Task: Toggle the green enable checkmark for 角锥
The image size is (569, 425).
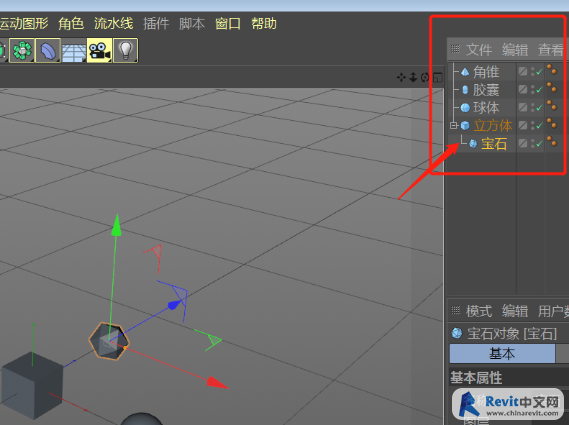Action: click(x=539, y=72)
